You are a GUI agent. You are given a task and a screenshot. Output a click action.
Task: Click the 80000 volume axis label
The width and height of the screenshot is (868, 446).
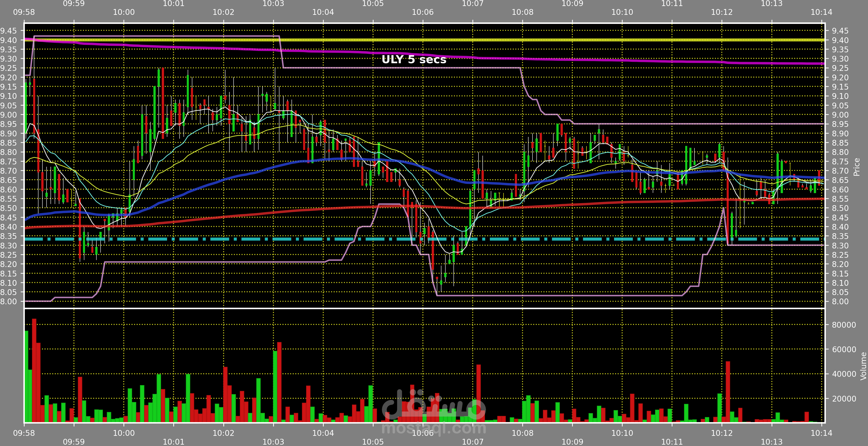(x=844, y=325)
